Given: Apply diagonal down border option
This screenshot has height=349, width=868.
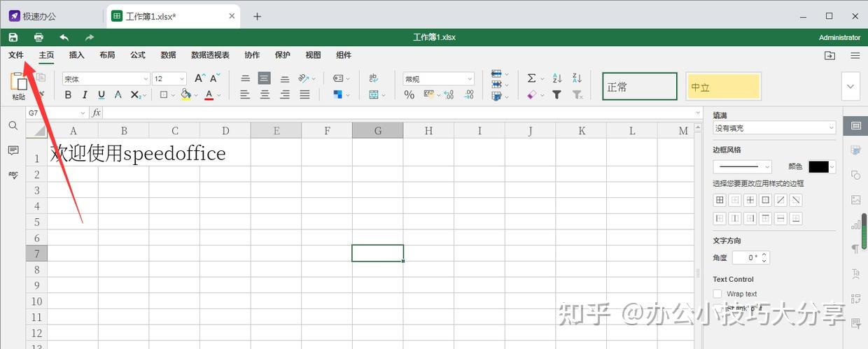Looking at the screenshot, I should [x=796, y=200].
